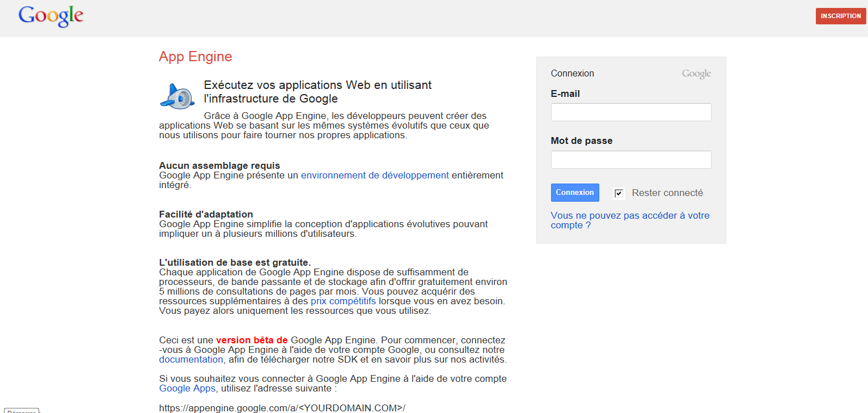
Task: Focus the E-mail input field
Action: (x=631, y=112)
